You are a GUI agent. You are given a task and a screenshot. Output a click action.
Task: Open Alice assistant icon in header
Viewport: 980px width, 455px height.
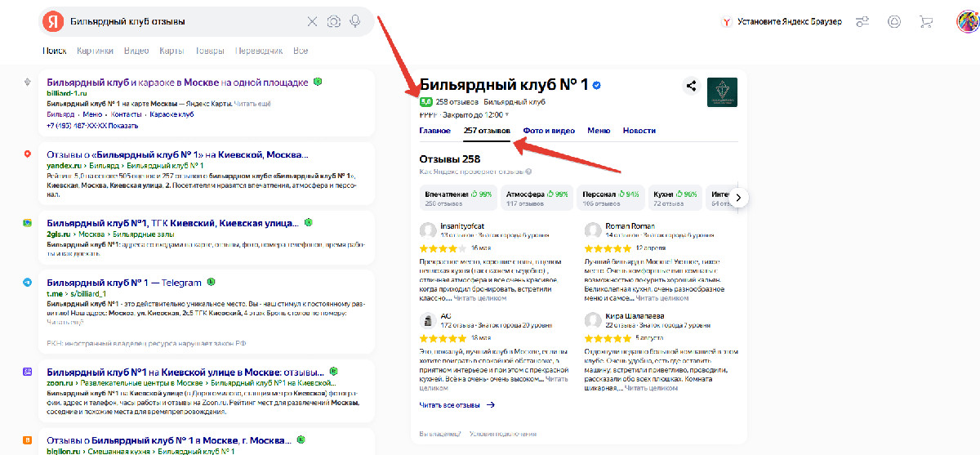(x=894, y=22)
